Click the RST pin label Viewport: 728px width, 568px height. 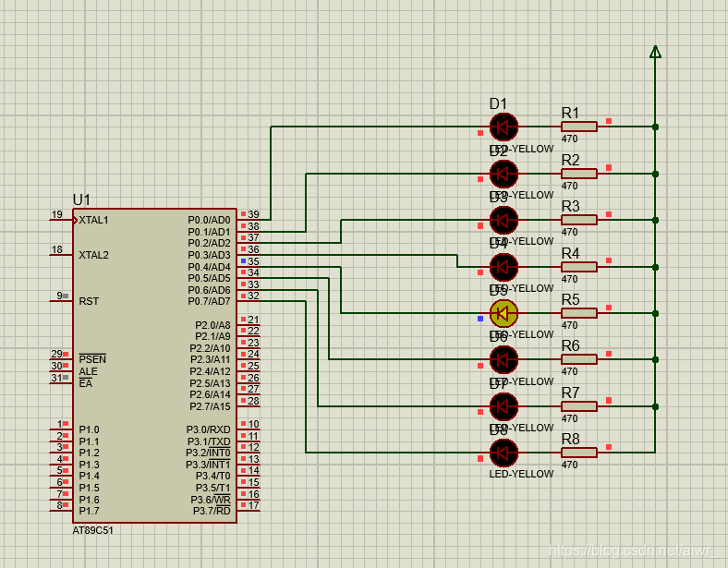[89, 302]
